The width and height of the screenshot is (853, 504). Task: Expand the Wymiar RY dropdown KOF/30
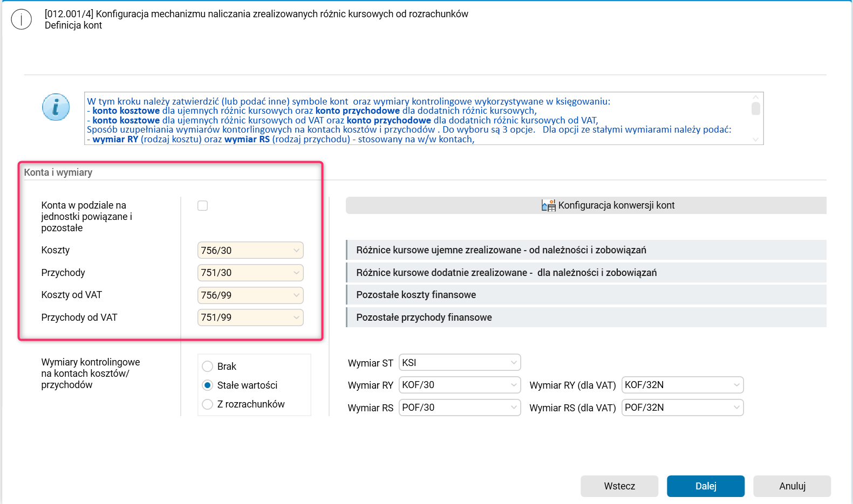[x=514, y=385]
